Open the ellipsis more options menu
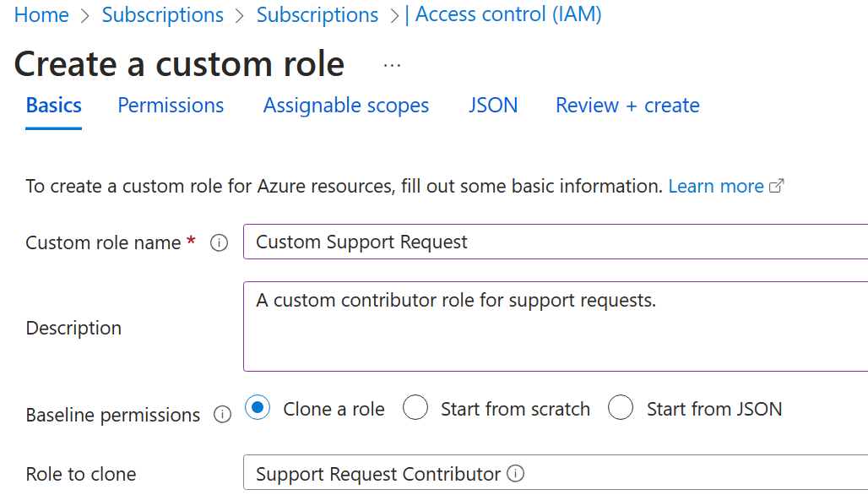The image size is (868, 495). tap(392, 65)
